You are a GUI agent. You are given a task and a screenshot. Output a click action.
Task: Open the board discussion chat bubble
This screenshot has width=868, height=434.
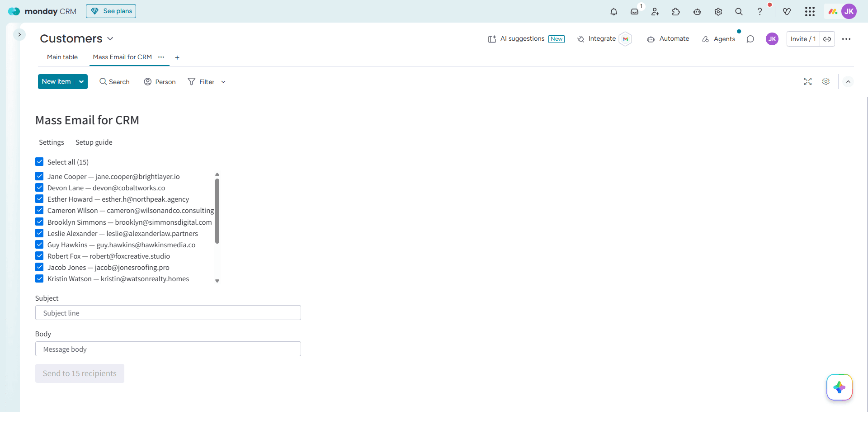(x=750, y=39)
